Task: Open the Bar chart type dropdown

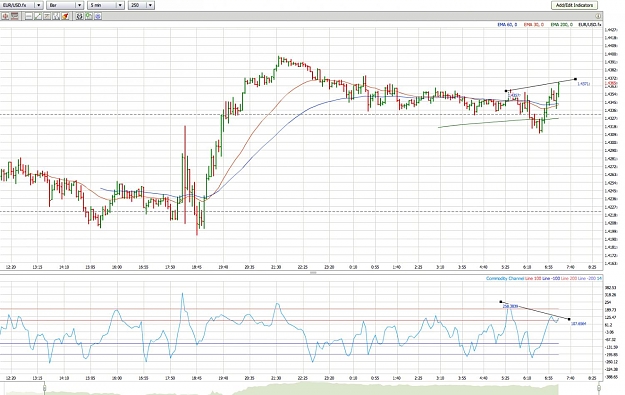Action: click(x=64, y=5)
